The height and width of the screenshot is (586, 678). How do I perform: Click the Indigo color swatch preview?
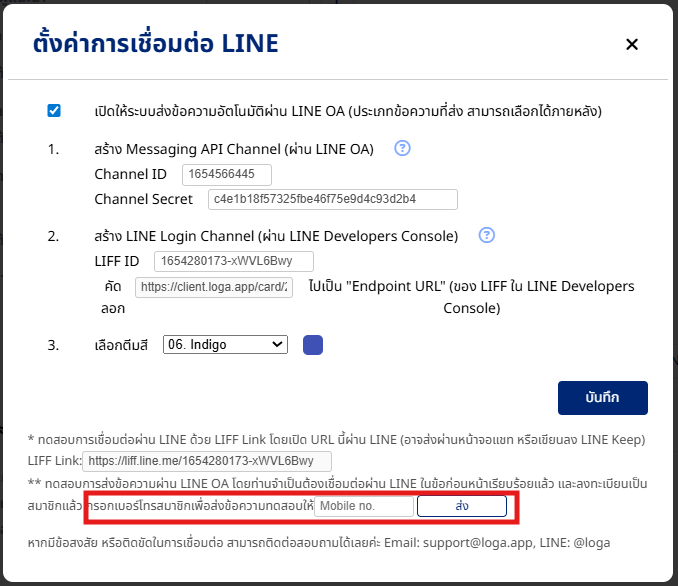[313, 345]
